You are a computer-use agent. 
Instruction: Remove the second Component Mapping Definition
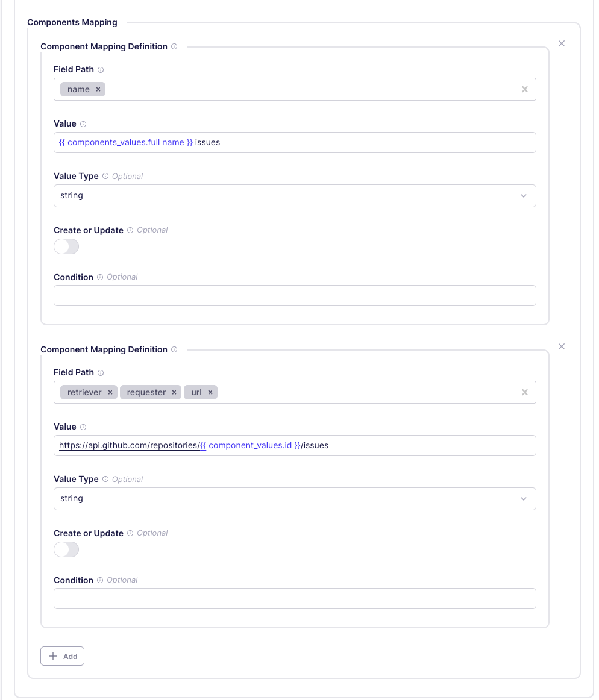pyautogui.click(x=562, y=346)
